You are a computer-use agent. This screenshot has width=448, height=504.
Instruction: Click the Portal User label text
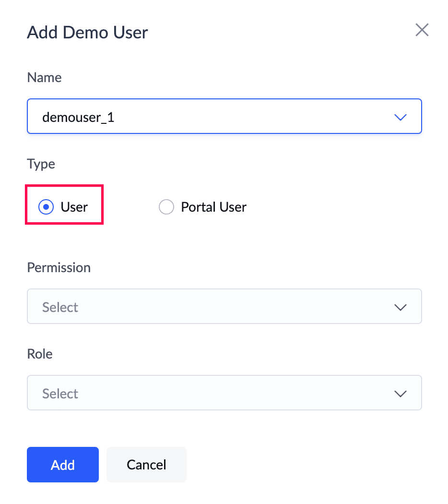click(213, 207)
